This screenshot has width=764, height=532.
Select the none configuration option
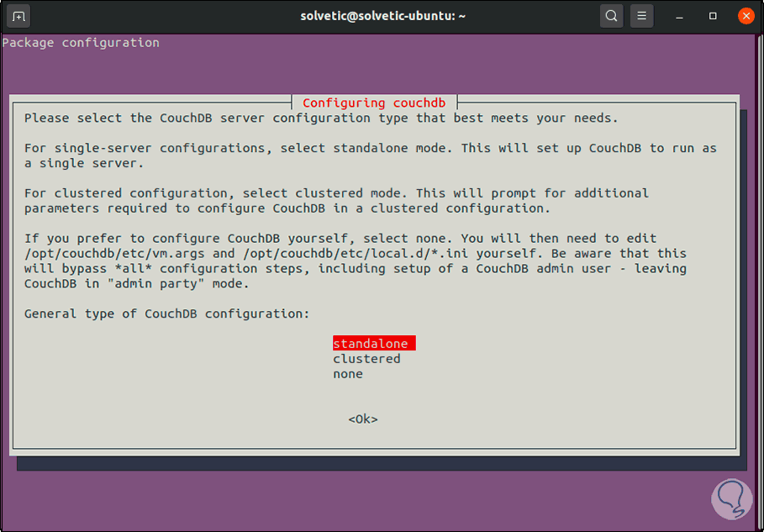(x=348, y=374)
